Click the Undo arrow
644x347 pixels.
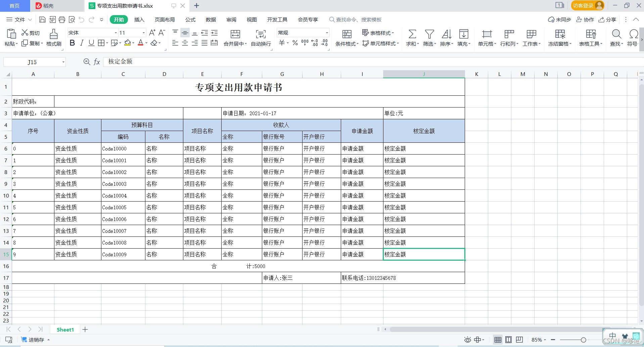[81, 19]
